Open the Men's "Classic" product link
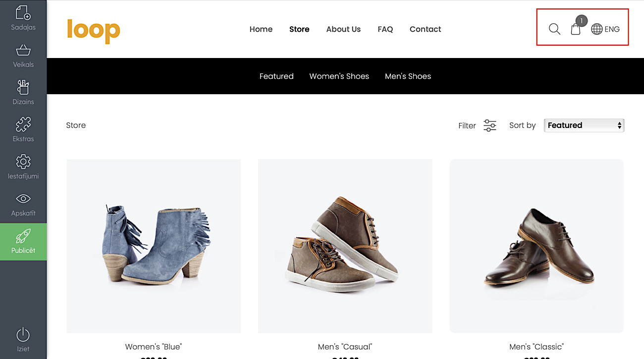Screen dimensions: 644x359 537,347
